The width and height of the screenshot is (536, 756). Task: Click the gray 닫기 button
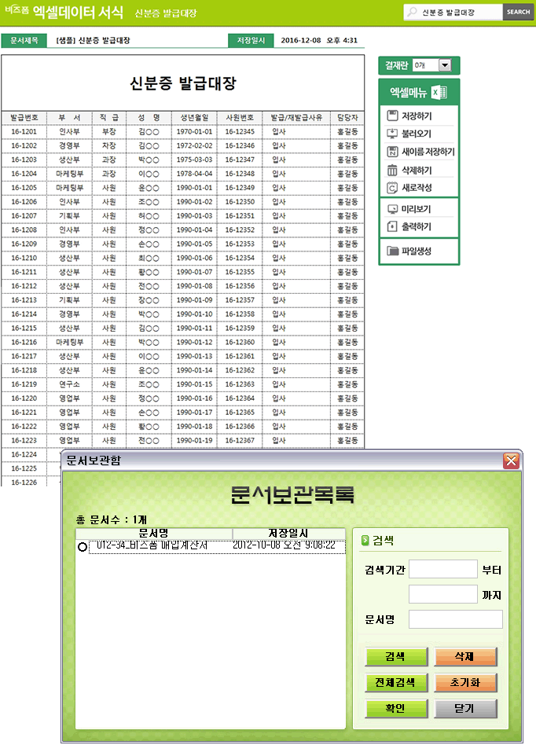(465, 709)
